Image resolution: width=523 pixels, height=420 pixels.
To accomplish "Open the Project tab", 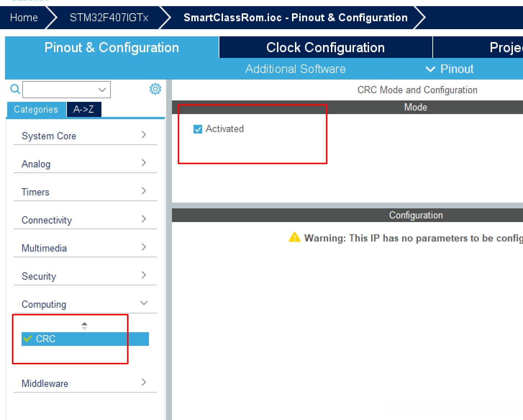I will (x=478, y=47).
